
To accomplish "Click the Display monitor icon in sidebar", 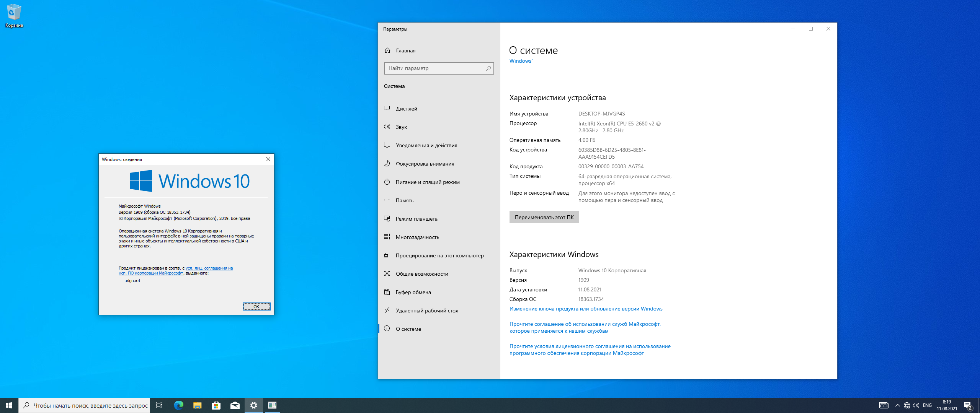I will click(x=387, y=108).
